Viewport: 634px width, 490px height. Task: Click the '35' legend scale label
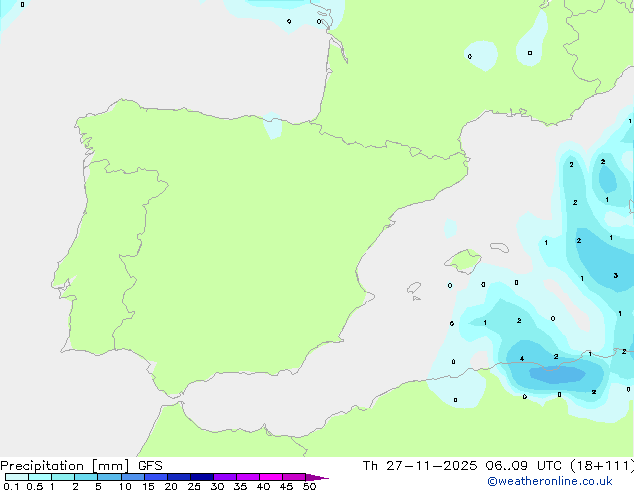pyautogui.click(x=240, y=486)
